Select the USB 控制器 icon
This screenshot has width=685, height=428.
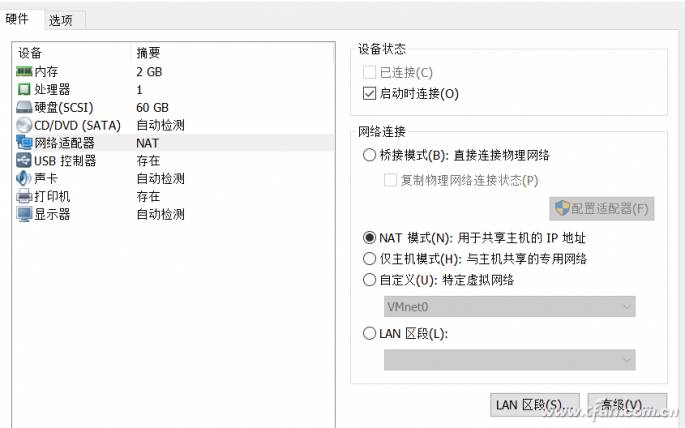click(24, 160)
